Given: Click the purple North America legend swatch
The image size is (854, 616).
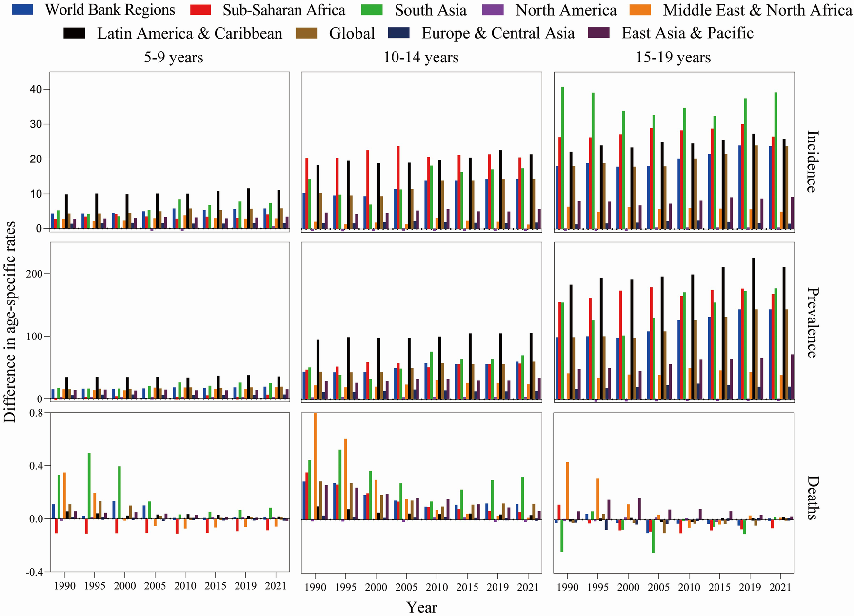Looking at the screenshot, I should click(497, 9).
